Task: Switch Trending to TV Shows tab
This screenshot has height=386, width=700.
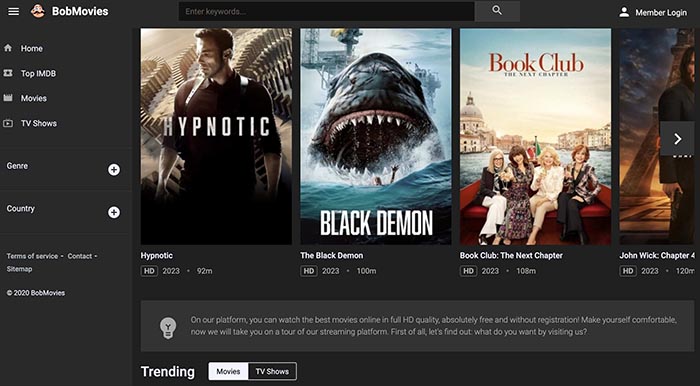Action: 272,371
